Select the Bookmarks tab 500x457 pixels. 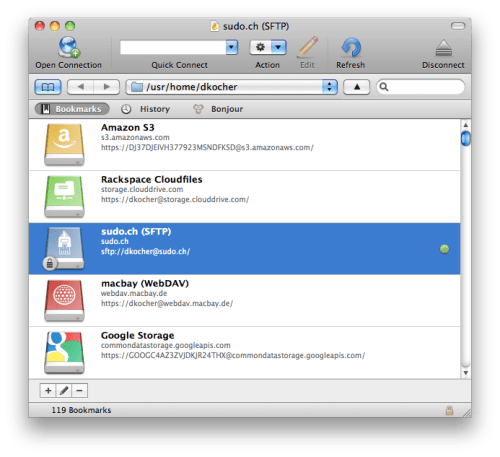[72, 109]
